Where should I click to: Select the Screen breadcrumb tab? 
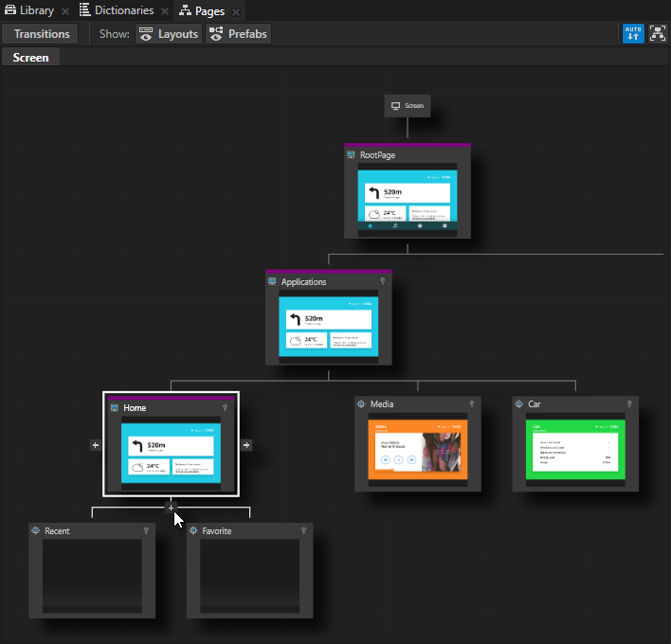30,58
